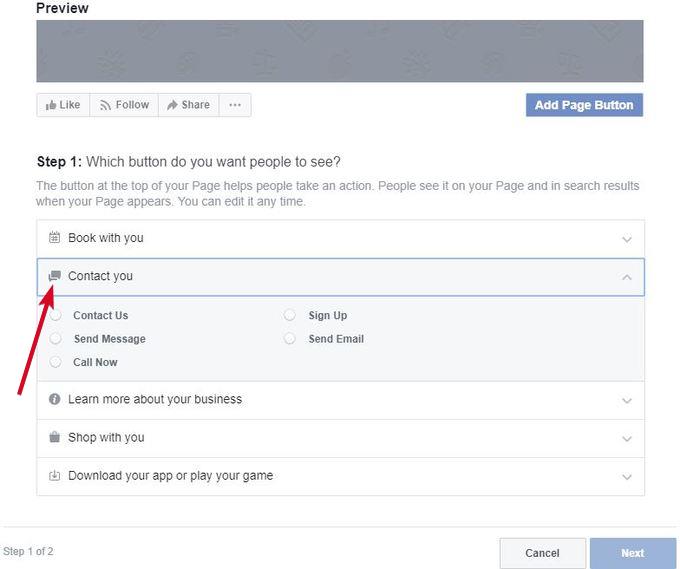
Task: Click the download icon beside Download your app
Action: coord(55,475)
